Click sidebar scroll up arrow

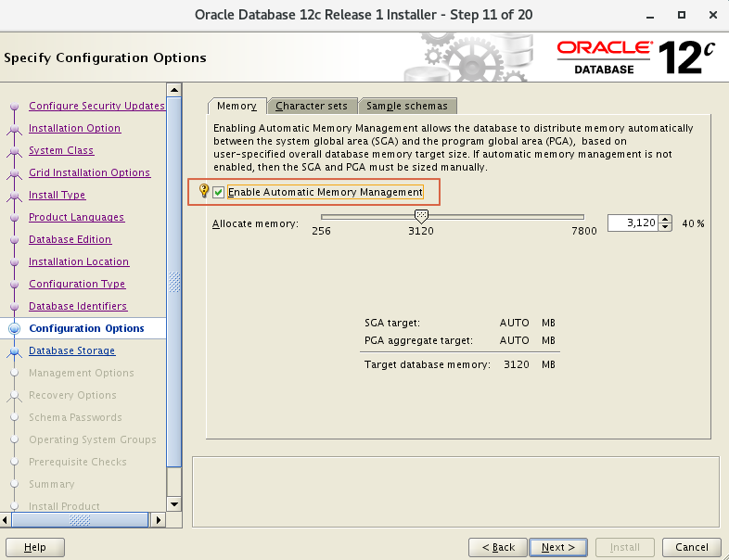pyautogui.click(x=174, y=90)
